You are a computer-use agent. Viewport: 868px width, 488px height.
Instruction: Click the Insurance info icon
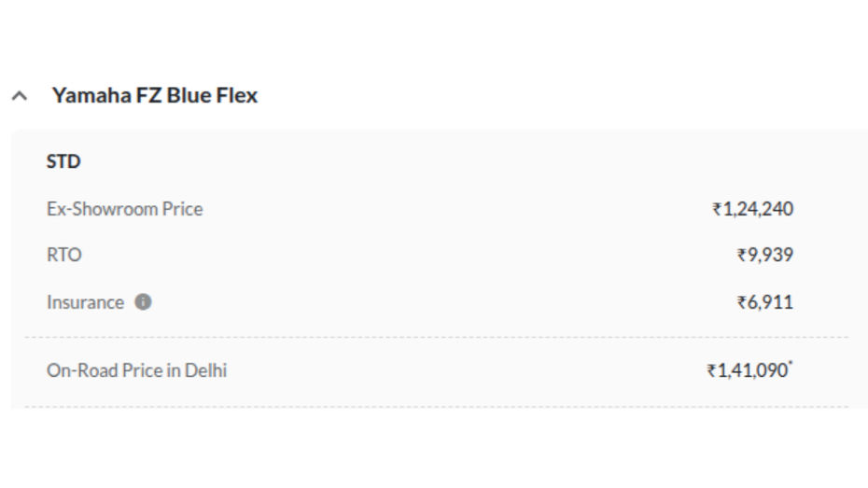[143, 302]
